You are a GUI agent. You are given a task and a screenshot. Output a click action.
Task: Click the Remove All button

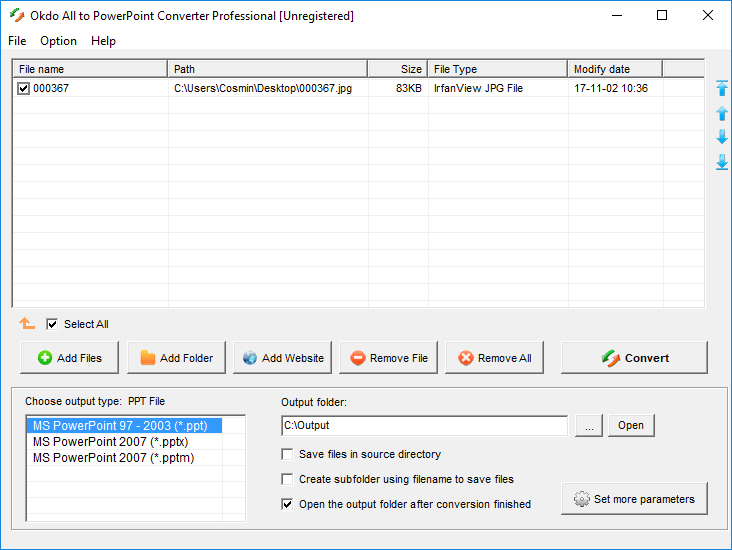pos(494,358)
